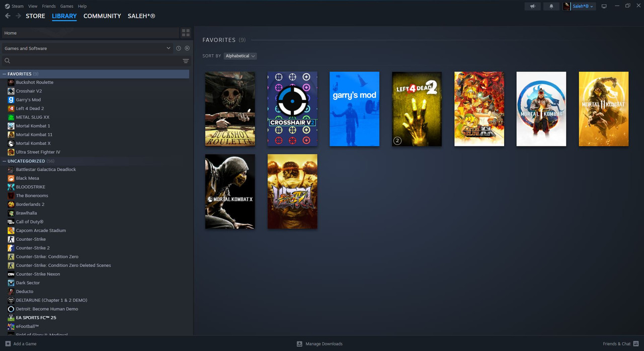Click the Brawlhalla list icon
This screenshot has width=644, height=351.
click(x=11, y=213)
